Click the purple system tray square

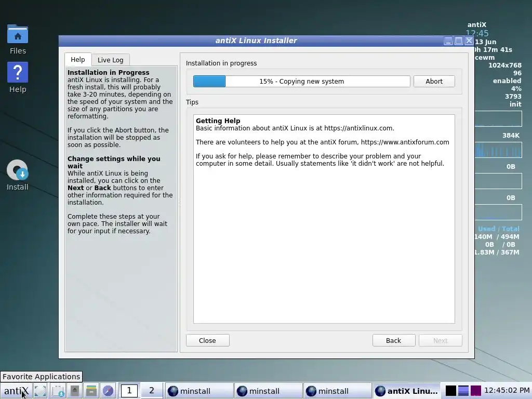point(476,391)
